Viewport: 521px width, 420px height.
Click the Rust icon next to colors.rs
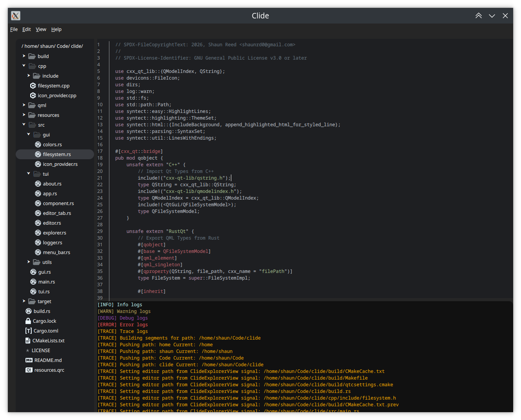click(38, 144)
